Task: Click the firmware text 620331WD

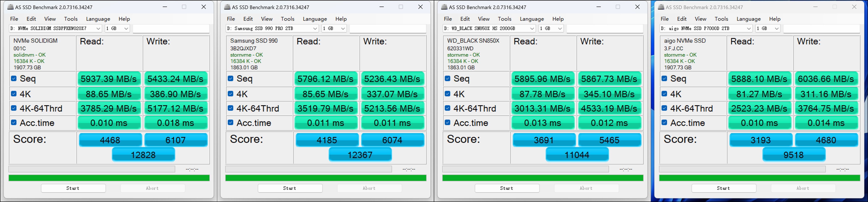Action: [x=460, y=48]
